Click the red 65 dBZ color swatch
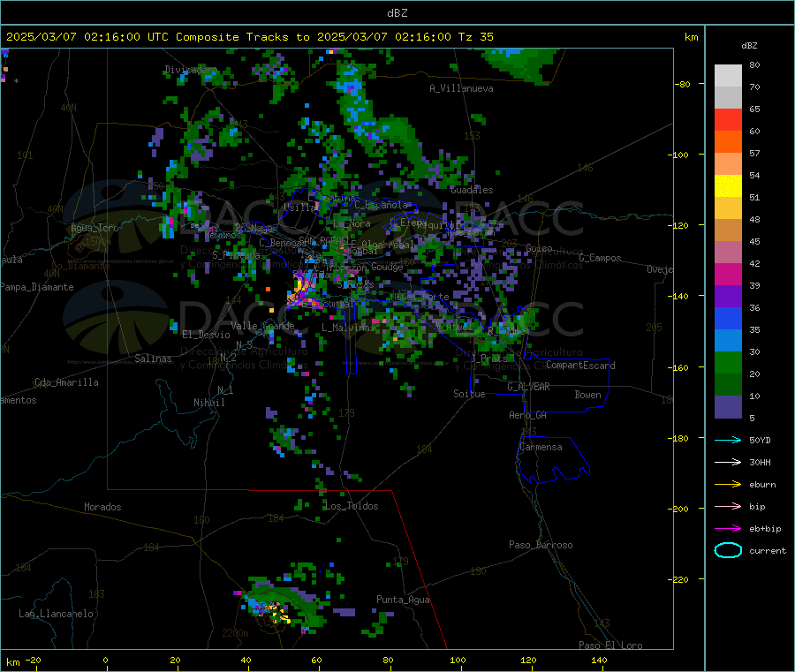 [728, 119]
